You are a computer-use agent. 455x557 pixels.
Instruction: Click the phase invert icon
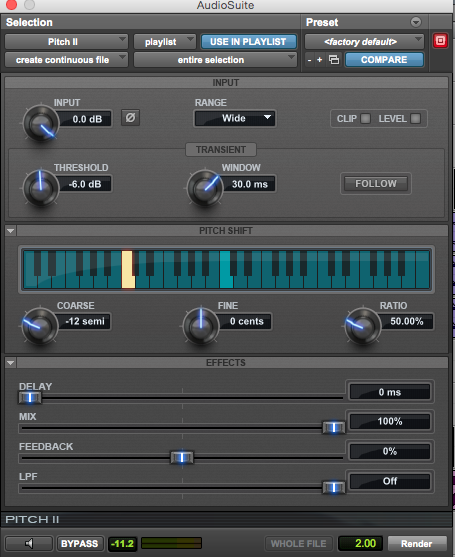130,118
